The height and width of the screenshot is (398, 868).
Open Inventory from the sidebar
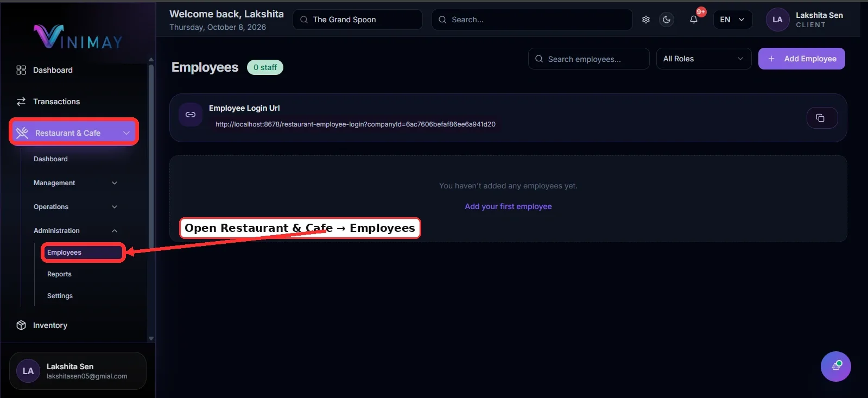point(50,325)
